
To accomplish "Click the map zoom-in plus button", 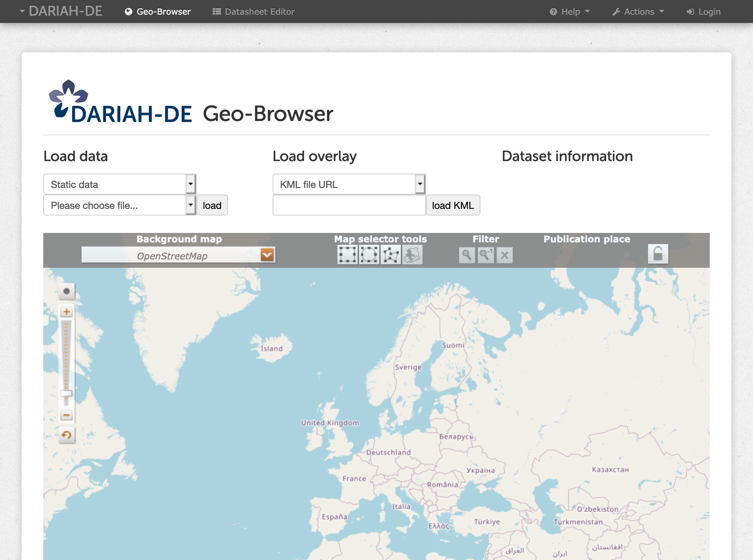I will (x=67, y=312).
